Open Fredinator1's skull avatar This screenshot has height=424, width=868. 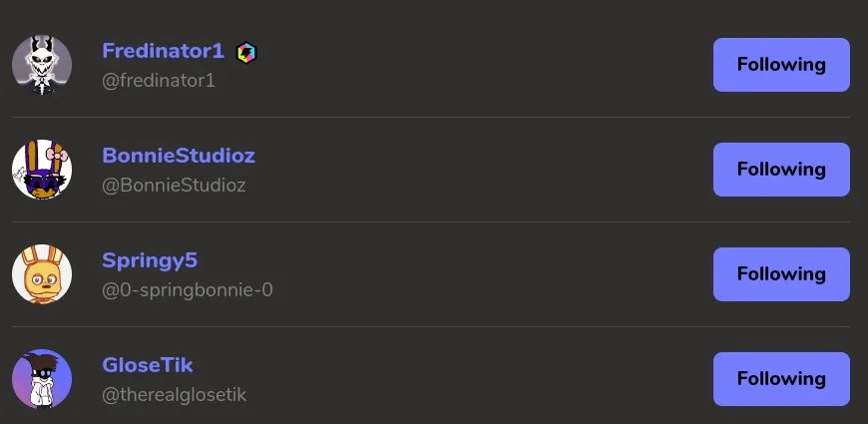(42, 65)
